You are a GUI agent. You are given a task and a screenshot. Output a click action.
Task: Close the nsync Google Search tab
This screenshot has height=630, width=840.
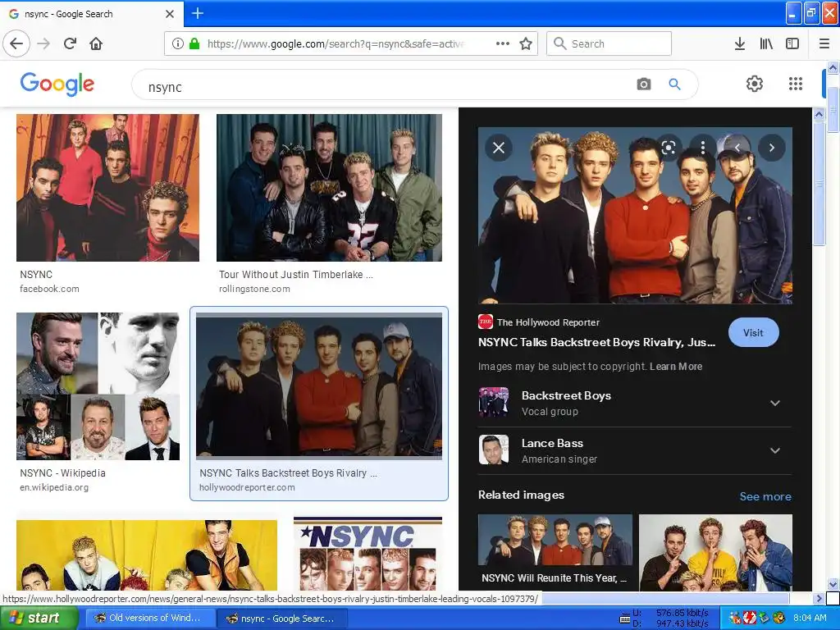(170, 14)
